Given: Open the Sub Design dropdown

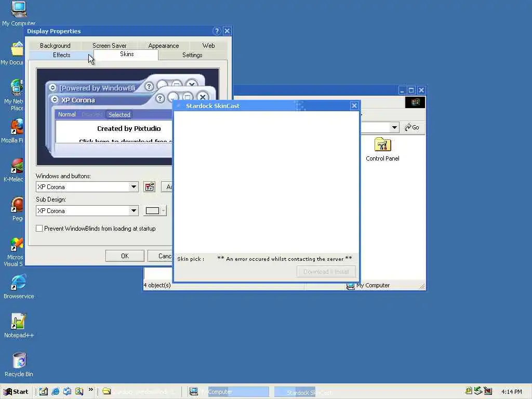Looking at the screenshot, I should (134, 211).
